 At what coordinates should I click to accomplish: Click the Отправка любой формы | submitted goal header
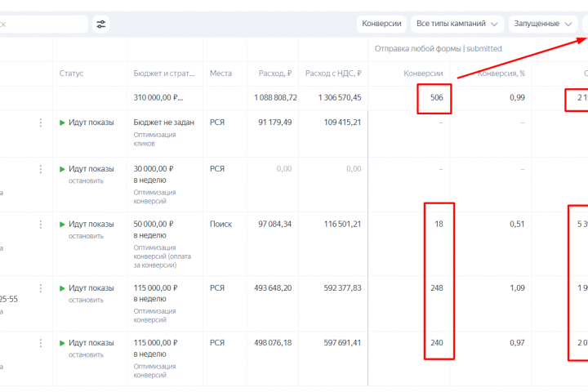(438, 49)
